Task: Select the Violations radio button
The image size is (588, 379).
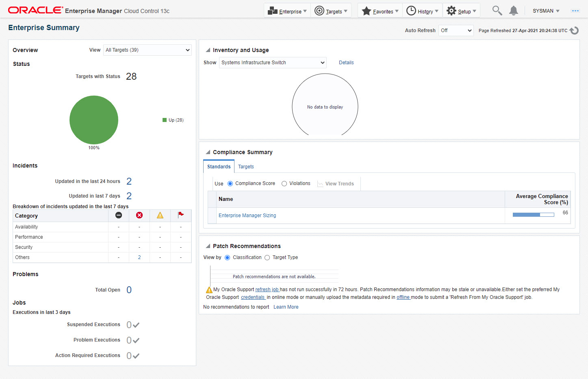Action: click(x=284, y=184)
